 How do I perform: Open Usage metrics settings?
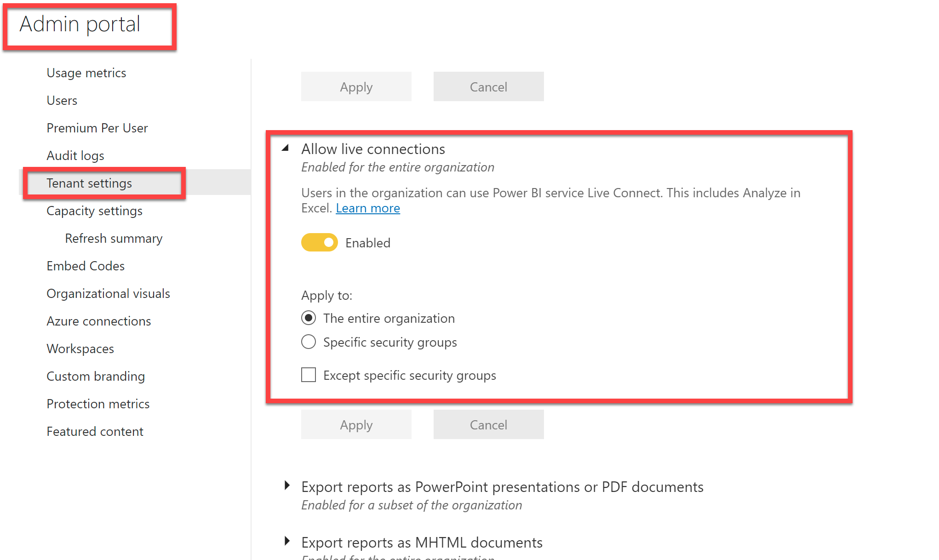(x=86, y=73)
